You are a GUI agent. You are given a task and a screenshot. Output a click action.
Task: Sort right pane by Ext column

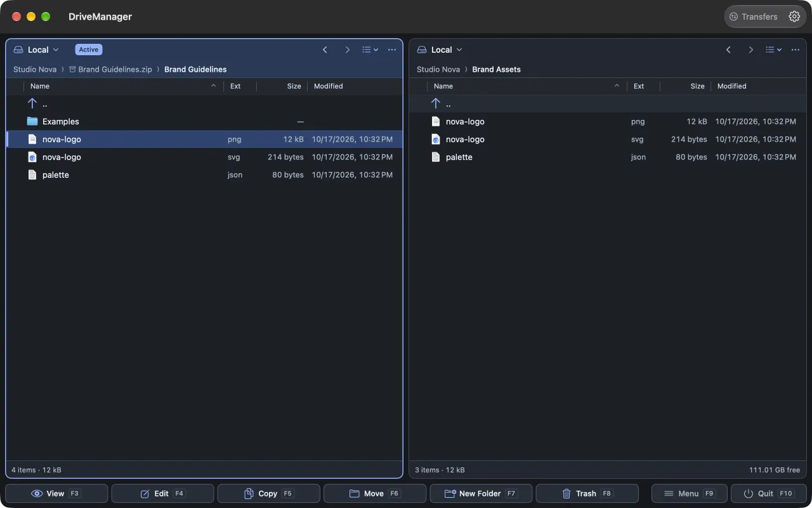tap(643, 86)
